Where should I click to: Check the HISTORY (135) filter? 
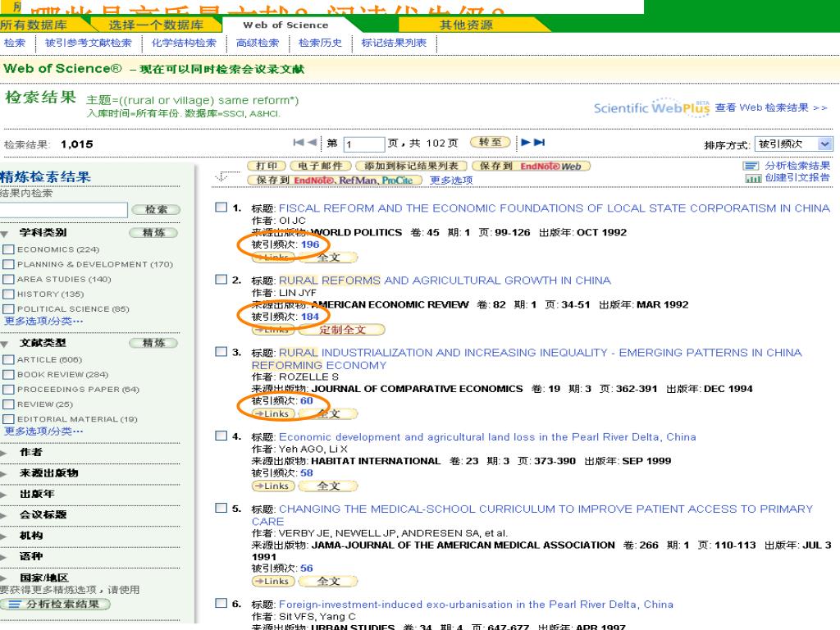pyautogui.click(x=8, y=294)
